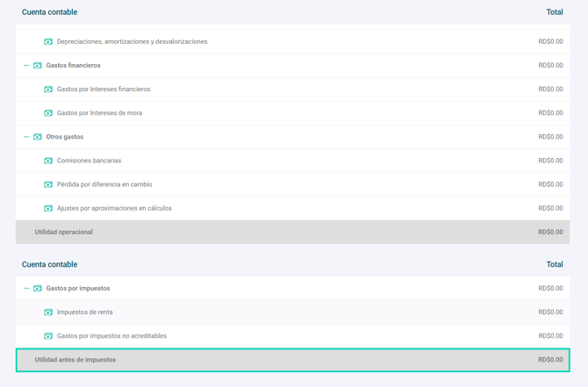Image resolution: width=588 pixels, height=387 pixels.
Task: Open the Comisiones bancarias account
Action: [89, 161]
